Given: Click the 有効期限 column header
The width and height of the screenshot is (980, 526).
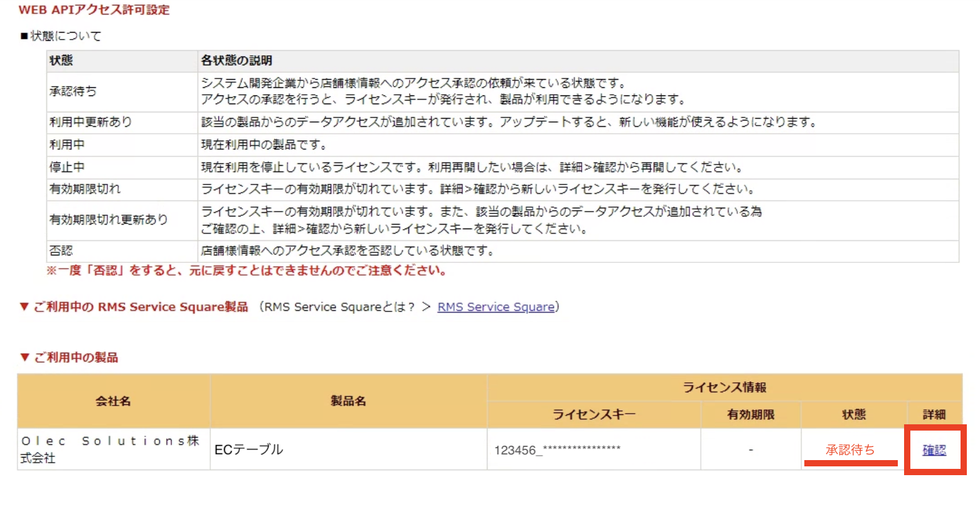Looking at the screenshot, I should pyautogui.click(x=750, y=414).
